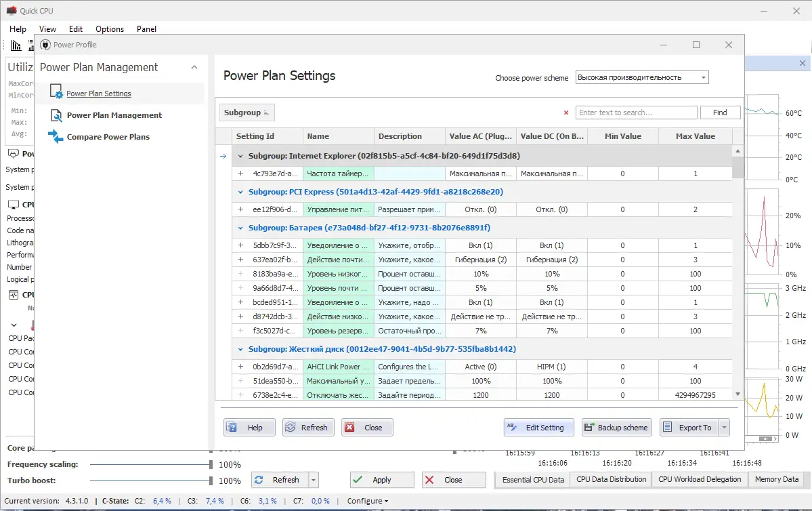The height and width of the screenshot is (511, 812).
Task: Click the Export To document icon
Action: [x=668, y=427]
